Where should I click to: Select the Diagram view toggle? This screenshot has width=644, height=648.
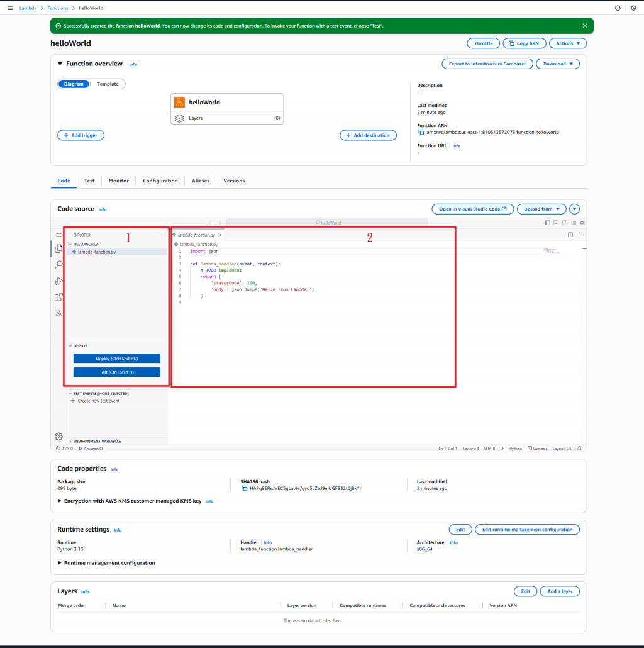coord(74,84)
